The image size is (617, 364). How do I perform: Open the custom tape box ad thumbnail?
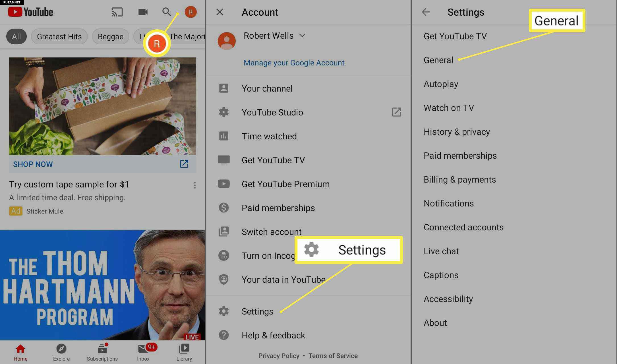pos(102,106)
